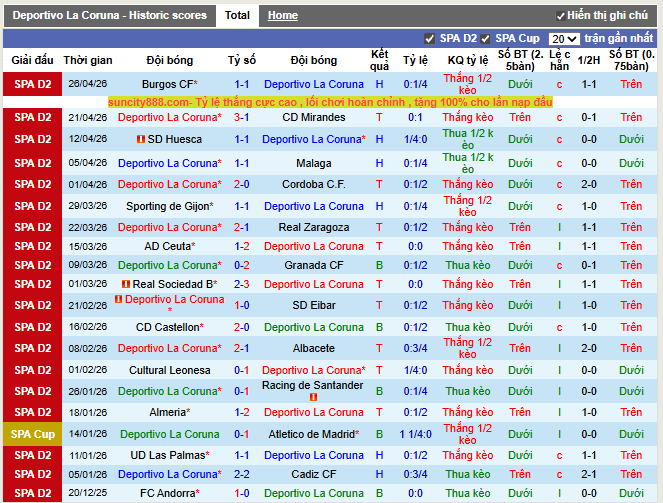Screen dimensions: 663x503
Task: Open the 20 recent matches dropdown
Action: pos(564,39)
